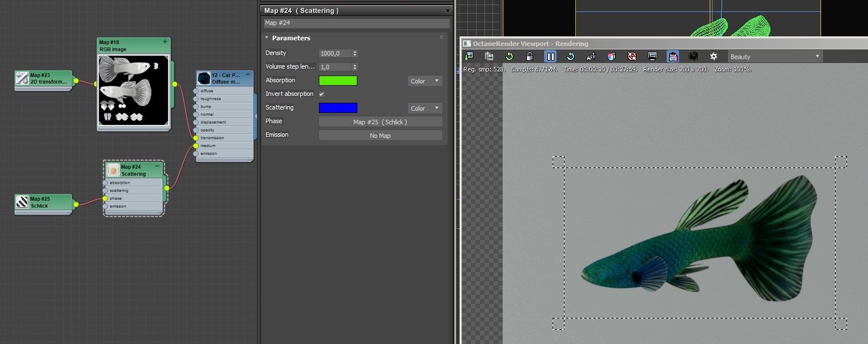The image size is (868, 344).
Task: Click the copy to clipboard icon in Octane viewport
Action: [489, 56]
